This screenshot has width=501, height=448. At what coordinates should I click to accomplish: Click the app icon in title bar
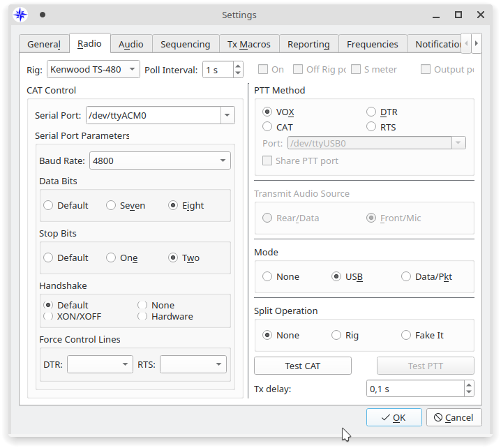21,15
